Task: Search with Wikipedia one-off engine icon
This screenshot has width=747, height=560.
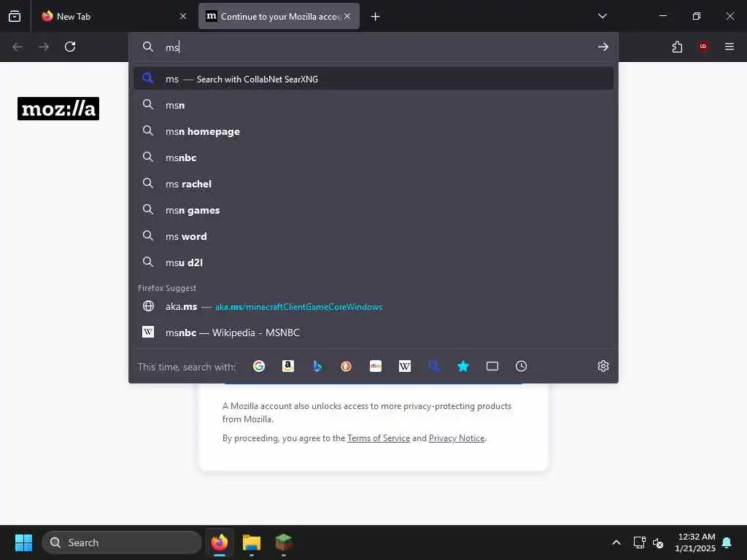Action: (404, 366)
